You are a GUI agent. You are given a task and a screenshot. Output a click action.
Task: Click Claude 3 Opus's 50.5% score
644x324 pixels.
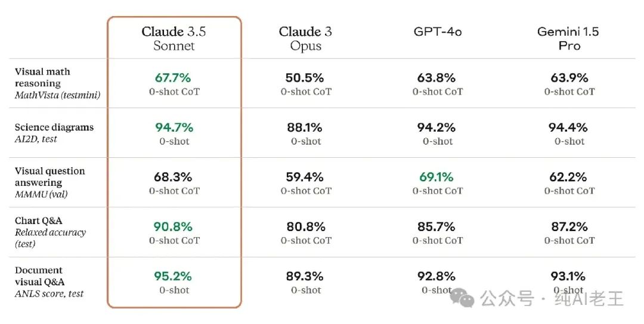(x=306, y=78)
